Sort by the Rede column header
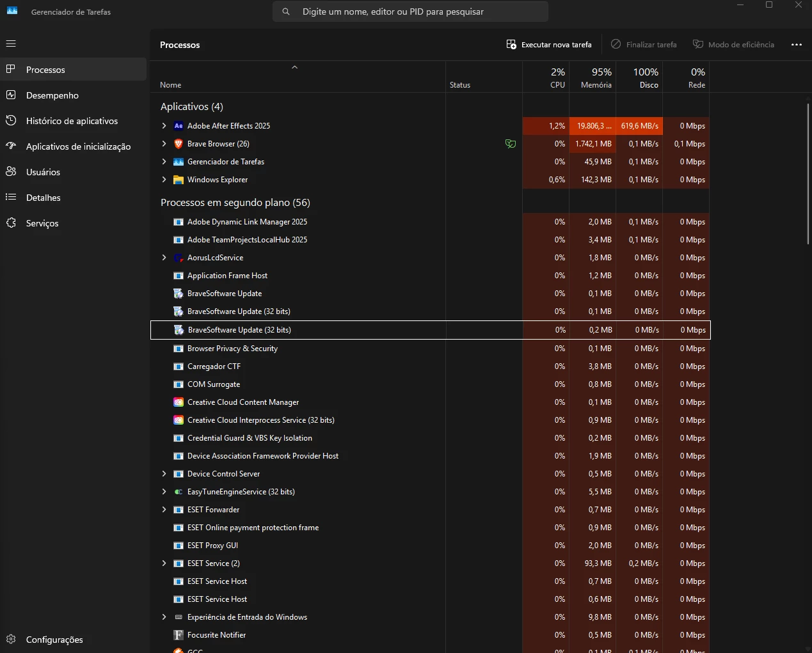Image resolution: width=812 pixels, height=653 pixels. [x=686, y=77]
